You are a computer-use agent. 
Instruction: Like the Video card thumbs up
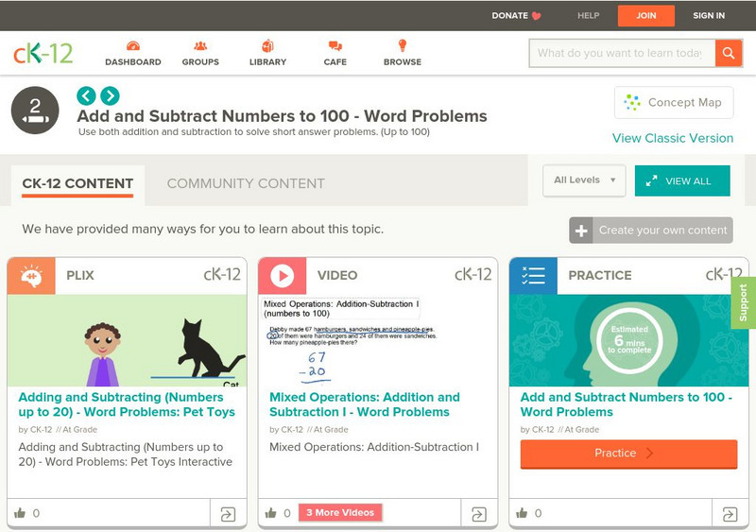pos(271,513)
